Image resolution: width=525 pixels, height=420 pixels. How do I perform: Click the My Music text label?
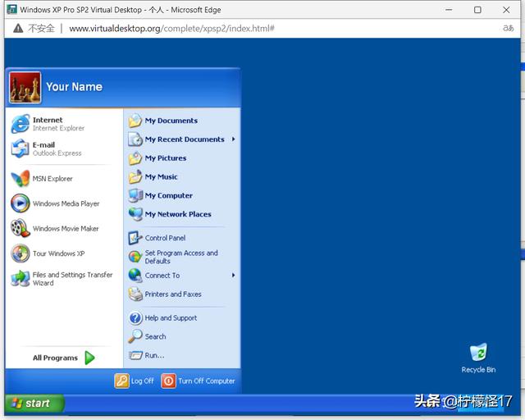click(161, 177)
